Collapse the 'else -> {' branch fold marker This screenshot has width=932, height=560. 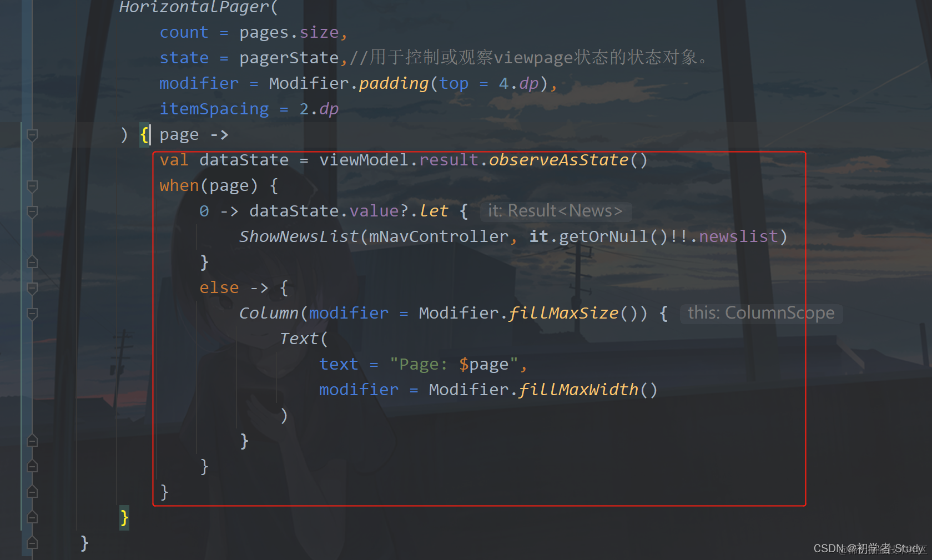(x=32, y=288)
